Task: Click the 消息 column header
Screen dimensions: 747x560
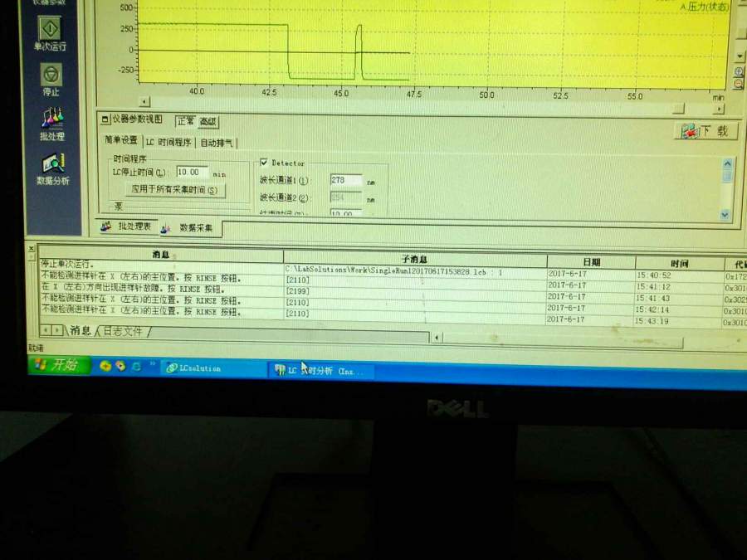Action: click(x=161, y=255)
